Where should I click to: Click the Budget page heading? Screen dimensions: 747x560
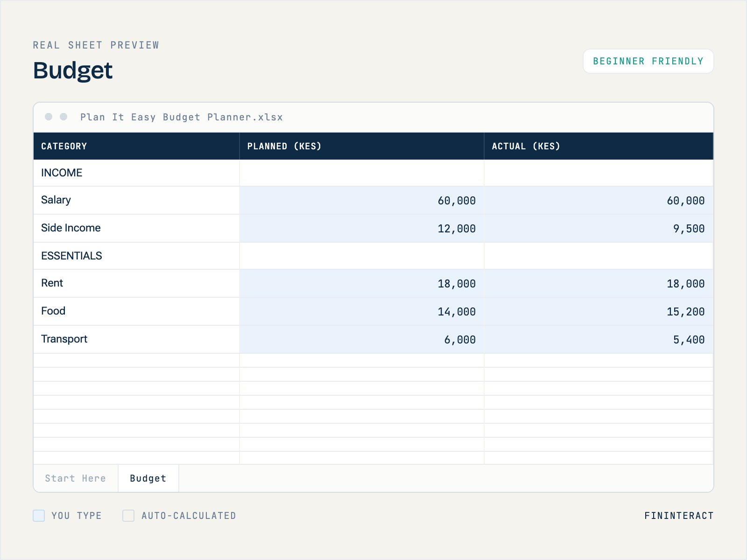[x=73, y=71]
